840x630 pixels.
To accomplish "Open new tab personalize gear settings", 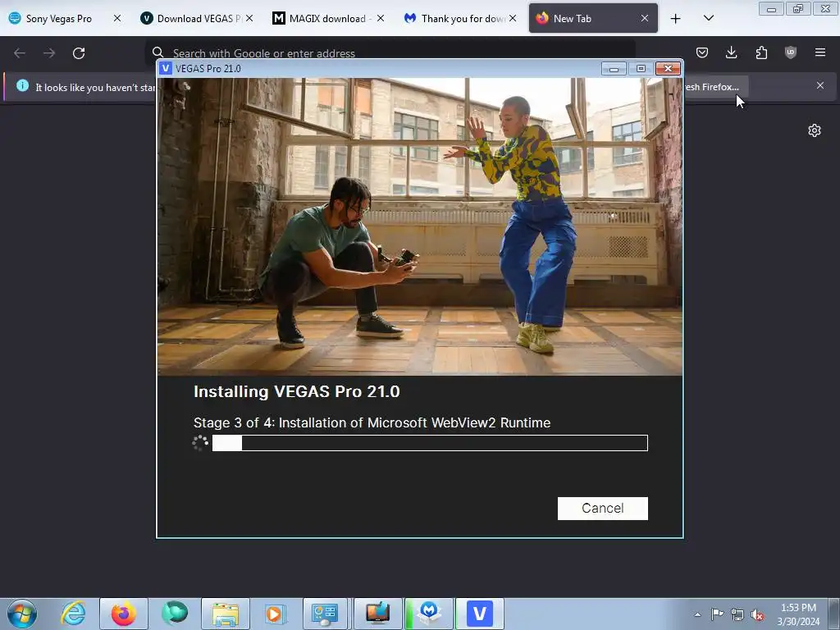I will pyautogui.click(x=815, y=130).
